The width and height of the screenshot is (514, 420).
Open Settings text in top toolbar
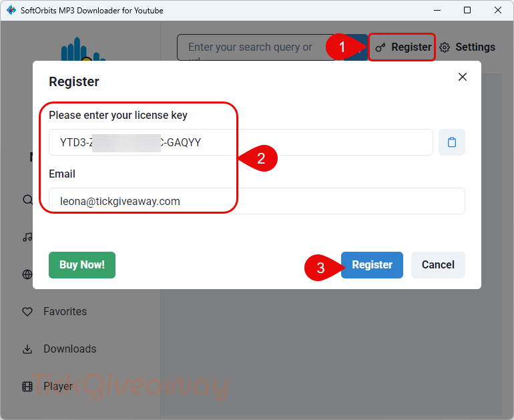click(x=475, y=47)
